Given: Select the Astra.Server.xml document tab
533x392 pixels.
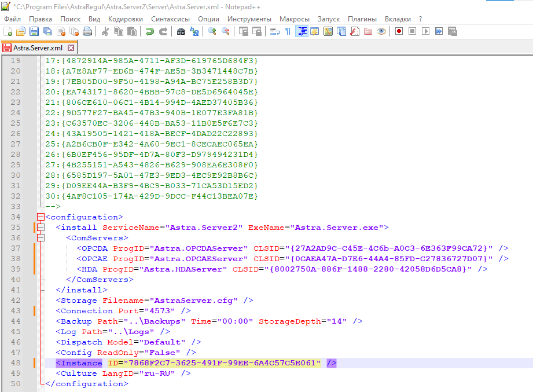Looking at the screenshot, I should 37,48.
